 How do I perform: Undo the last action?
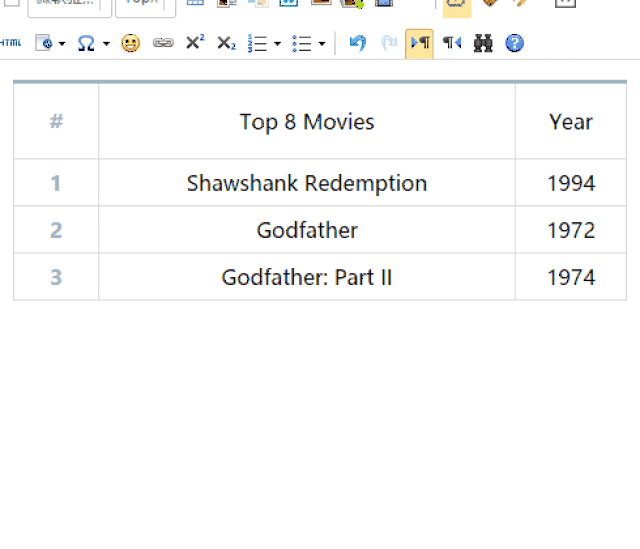click(357, 43)
